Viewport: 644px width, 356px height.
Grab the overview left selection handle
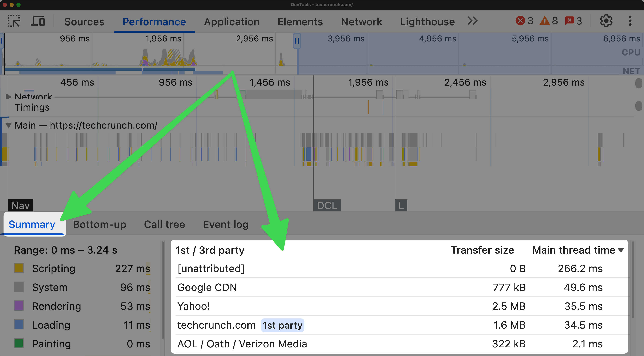[2, 41]
